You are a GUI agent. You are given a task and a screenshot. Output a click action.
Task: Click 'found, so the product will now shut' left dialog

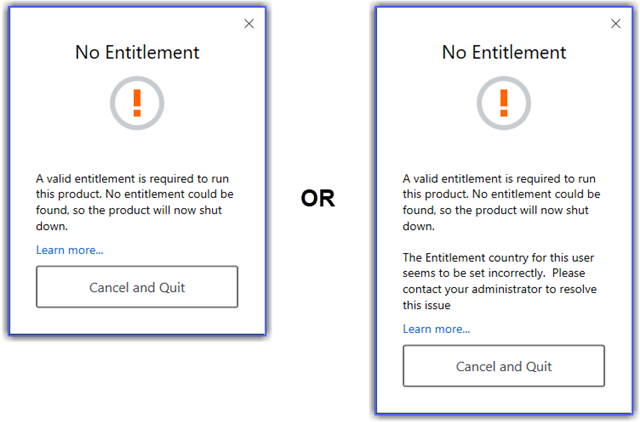pyautogui.click(x=129, y=211)
